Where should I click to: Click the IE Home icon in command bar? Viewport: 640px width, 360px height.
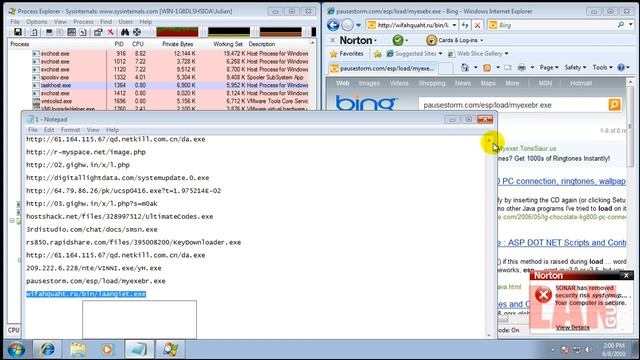tap(464, 67)
